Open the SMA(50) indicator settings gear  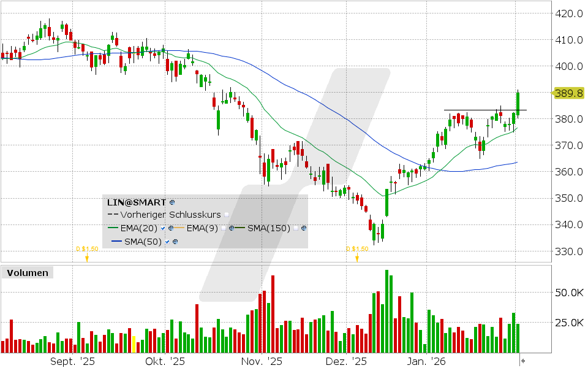[x=175, y=241]
